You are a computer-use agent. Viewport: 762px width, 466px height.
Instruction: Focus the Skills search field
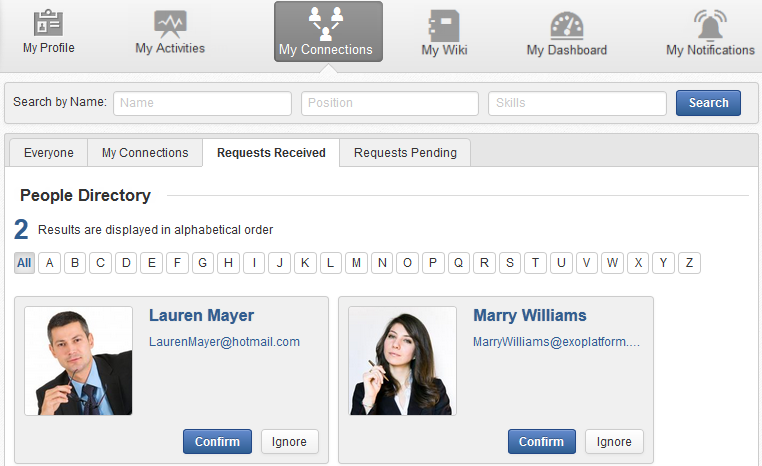click(577, 103)
